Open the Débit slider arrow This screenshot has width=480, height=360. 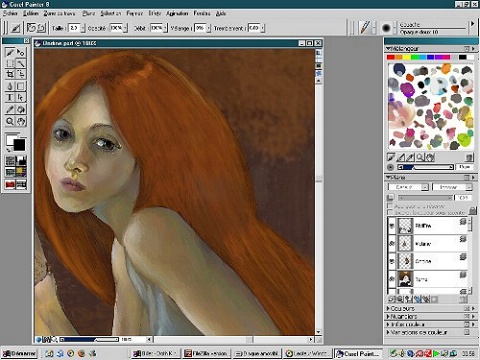point(165,28)
